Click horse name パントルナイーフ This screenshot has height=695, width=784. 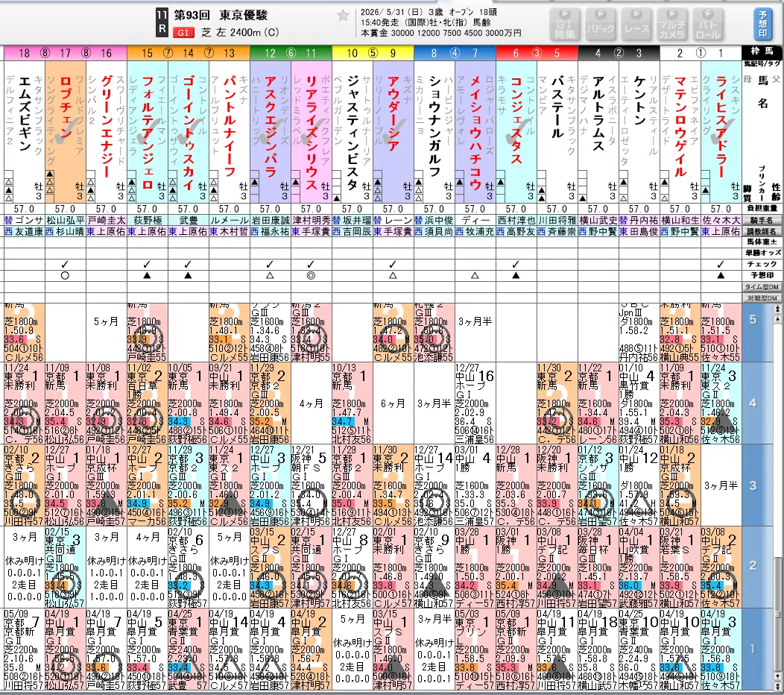tap(230, 126)
